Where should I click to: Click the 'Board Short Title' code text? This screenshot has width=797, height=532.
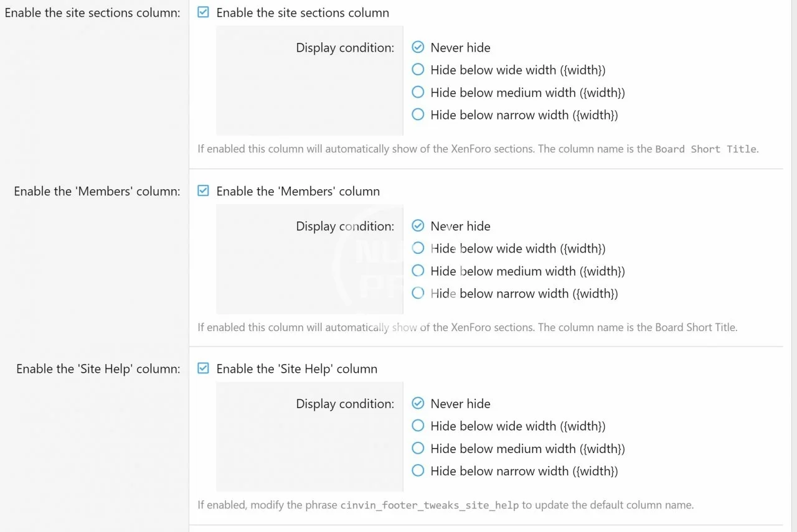pyautogui.click(x=705, y=149)
